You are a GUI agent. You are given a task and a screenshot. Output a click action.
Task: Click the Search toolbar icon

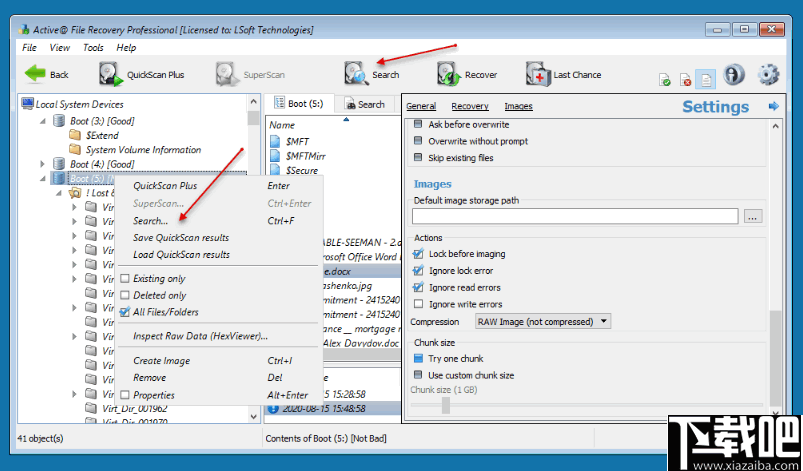[x=356, y=74]
